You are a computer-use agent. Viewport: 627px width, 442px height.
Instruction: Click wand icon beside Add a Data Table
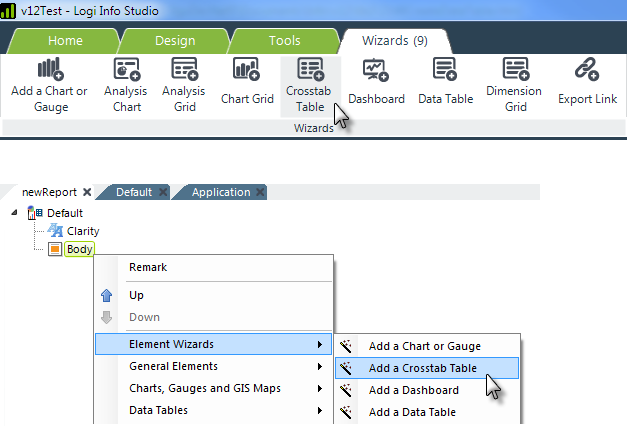(346, 412)
